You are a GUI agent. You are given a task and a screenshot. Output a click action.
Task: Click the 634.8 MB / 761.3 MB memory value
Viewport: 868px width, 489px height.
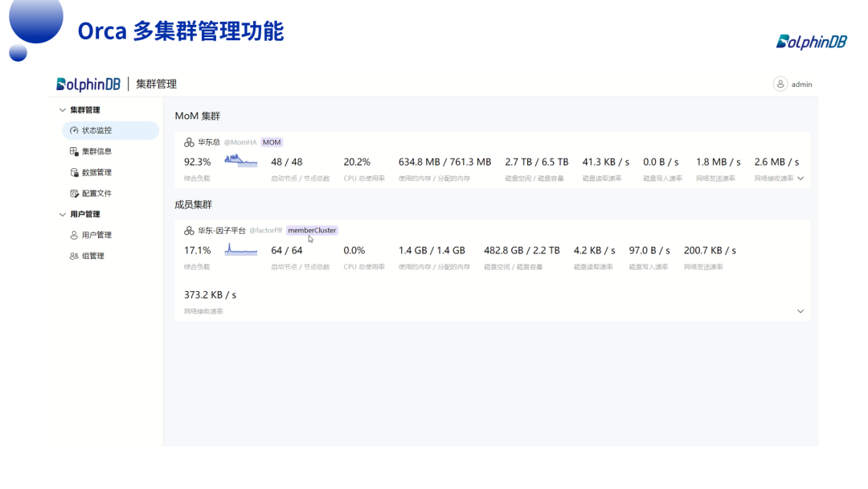point(445,162)
